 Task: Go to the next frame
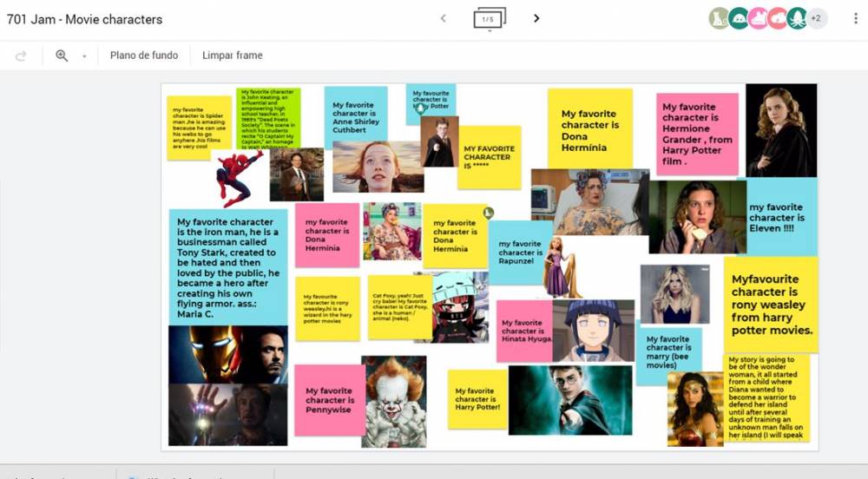[x=536, y=18]
